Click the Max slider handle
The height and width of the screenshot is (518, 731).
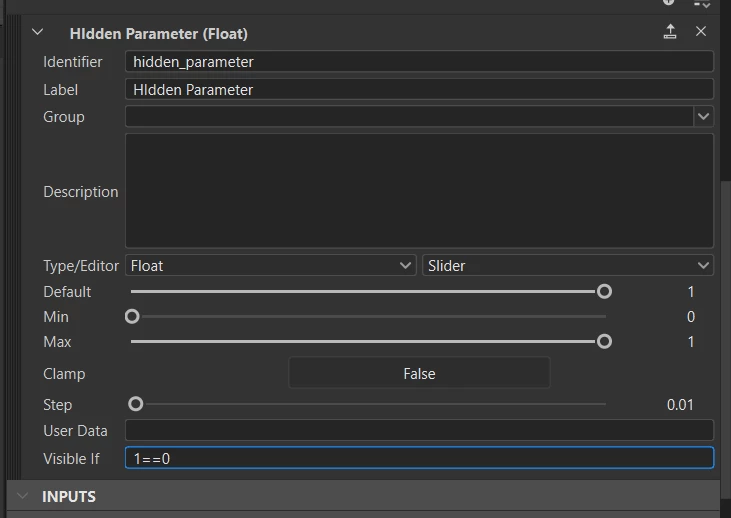(604, 342)
